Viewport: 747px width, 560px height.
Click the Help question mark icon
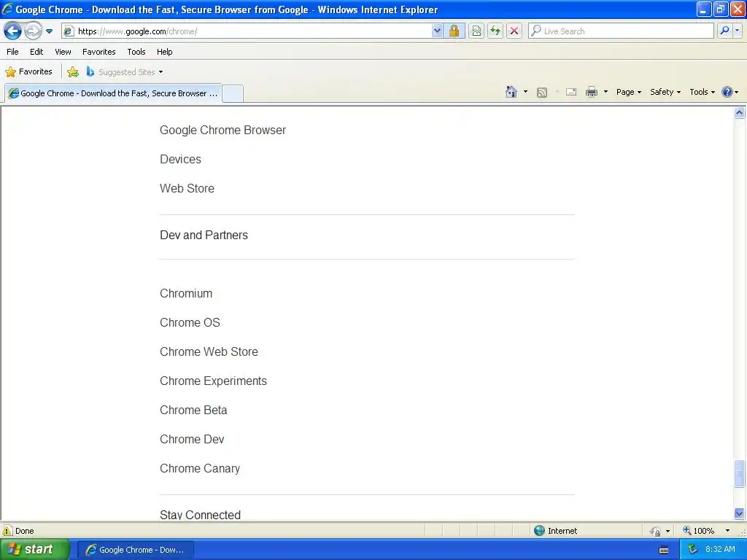click(x=727, y=92)
